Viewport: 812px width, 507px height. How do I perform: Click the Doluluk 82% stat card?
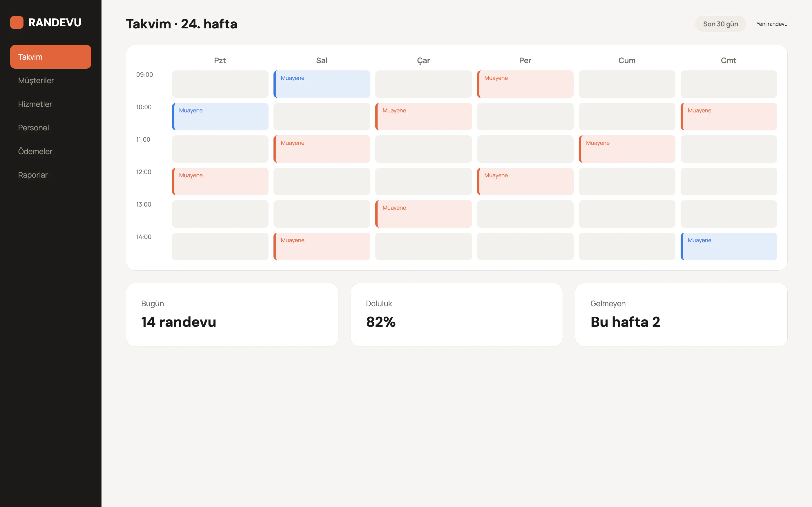tap(456, 315)
